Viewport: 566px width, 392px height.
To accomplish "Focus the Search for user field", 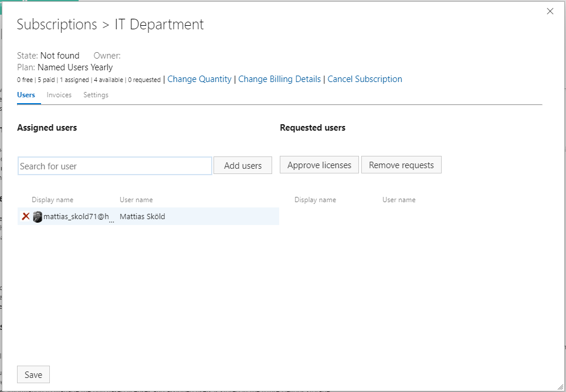I will point(115,166).
